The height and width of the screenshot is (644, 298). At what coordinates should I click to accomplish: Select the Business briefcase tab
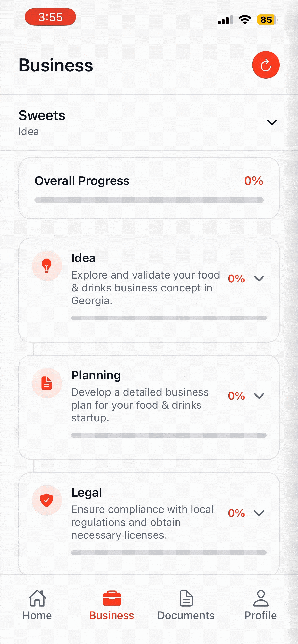click(112, 605)
